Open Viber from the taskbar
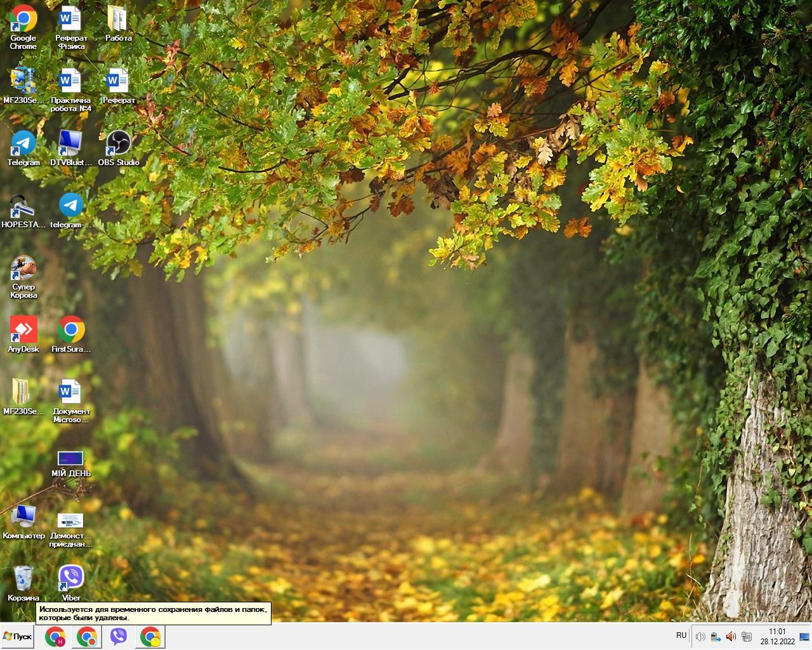Screen dimensions: 812x650 (x=119, y=637)
